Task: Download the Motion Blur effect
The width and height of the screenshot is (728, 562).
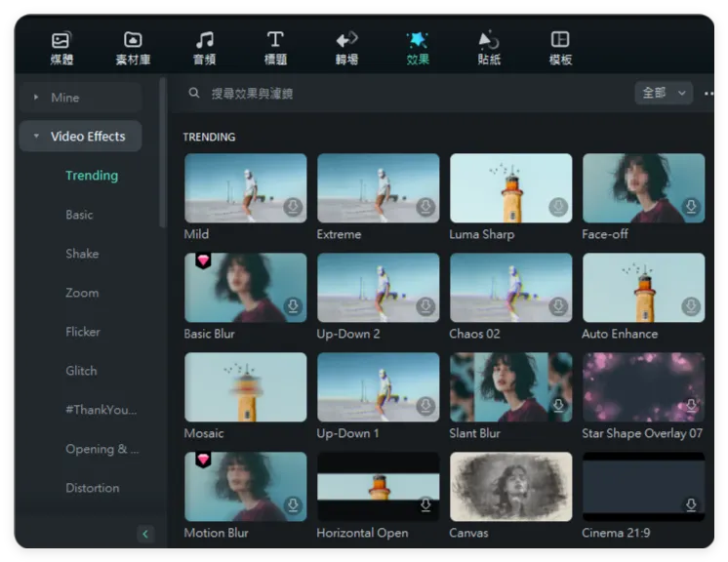Action: (293, 504)
